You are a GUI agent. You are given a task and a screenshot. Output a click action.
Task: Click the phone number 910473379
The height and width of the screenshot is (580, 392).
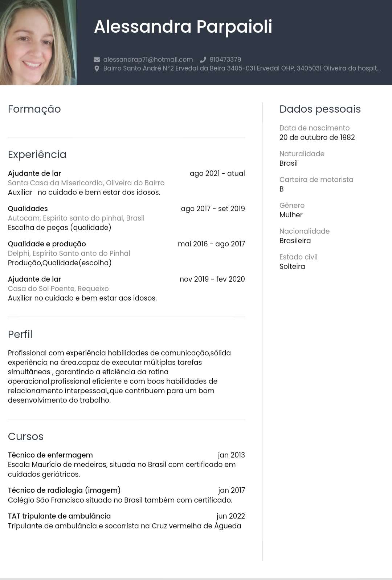tap(225, 60)
